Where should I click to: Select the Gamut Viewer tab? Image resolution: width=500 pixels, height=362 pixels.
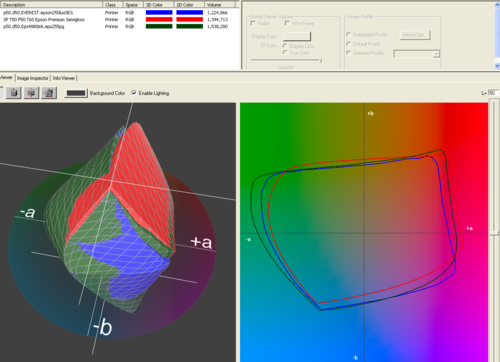(6, 78)
